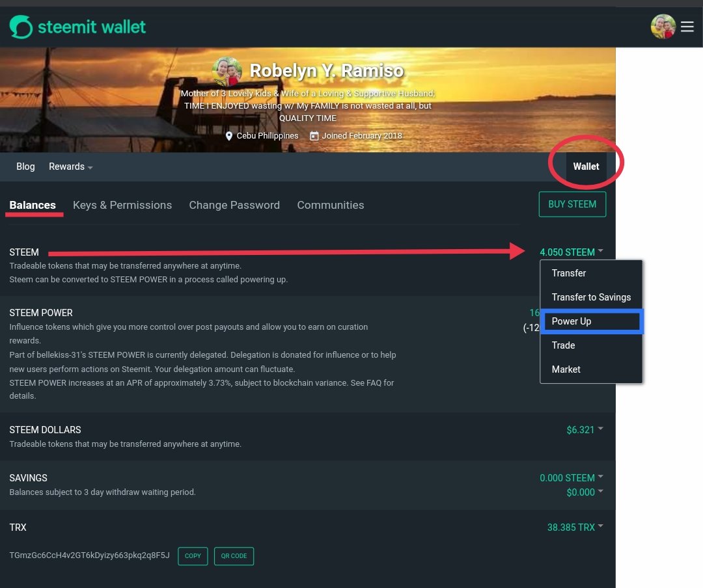Click the Joined February 2018 text
This screenshot has width=703, height=588.
click(362, 136)
